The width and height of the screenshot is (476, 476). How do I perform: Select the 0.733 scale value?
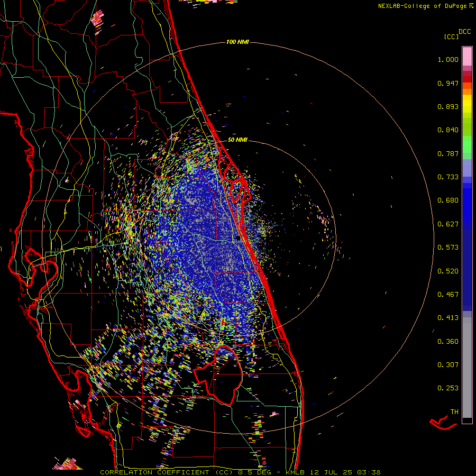point(448,177)
